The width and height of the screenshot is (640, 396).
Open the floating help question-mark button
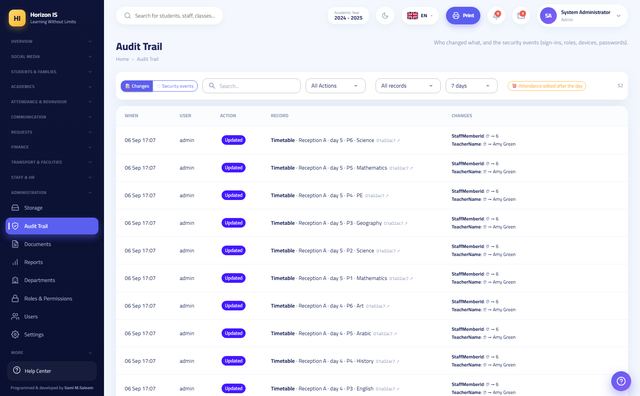621,381
